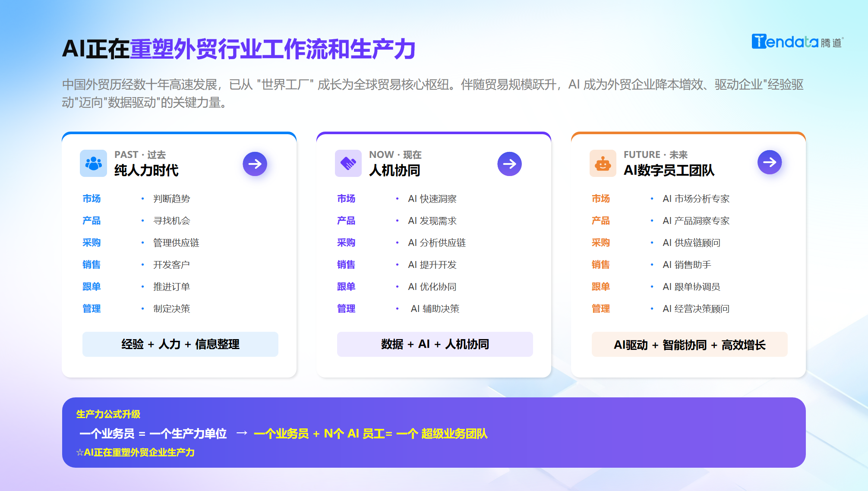This screenshot has width=868, height=491.
Task: Click the 寻找机会 item
Action: [x=172, y=220]
